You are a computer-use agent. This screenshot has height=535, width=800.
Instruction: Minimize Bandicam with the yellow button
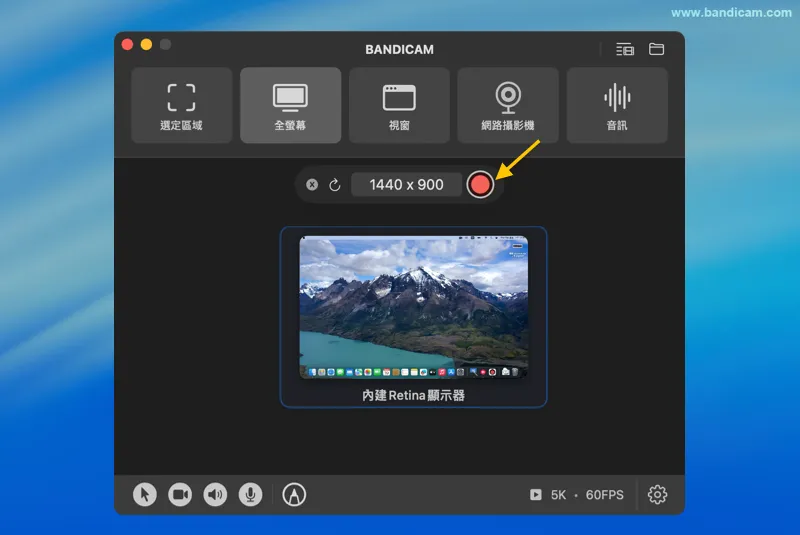pyautogui.click(x=146, y=45)
